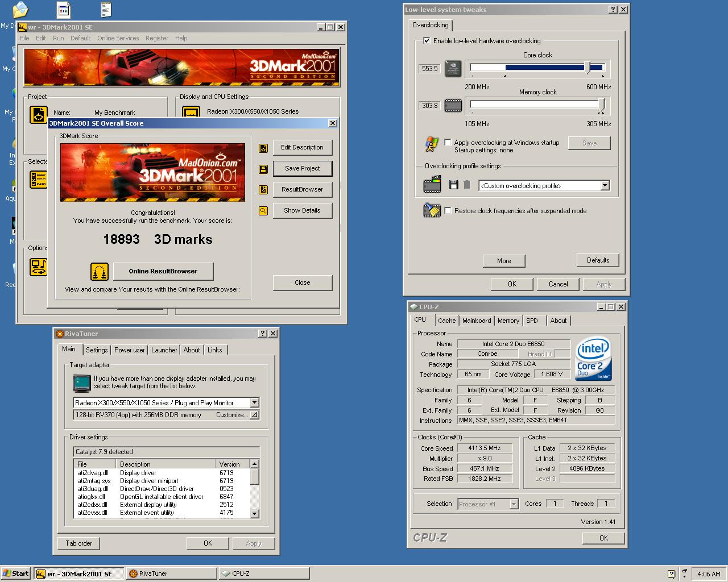Switch to the Launcher tab in RivaTuner
The width and height of the screenshot is (728, 582).
[x=164, y=350]
